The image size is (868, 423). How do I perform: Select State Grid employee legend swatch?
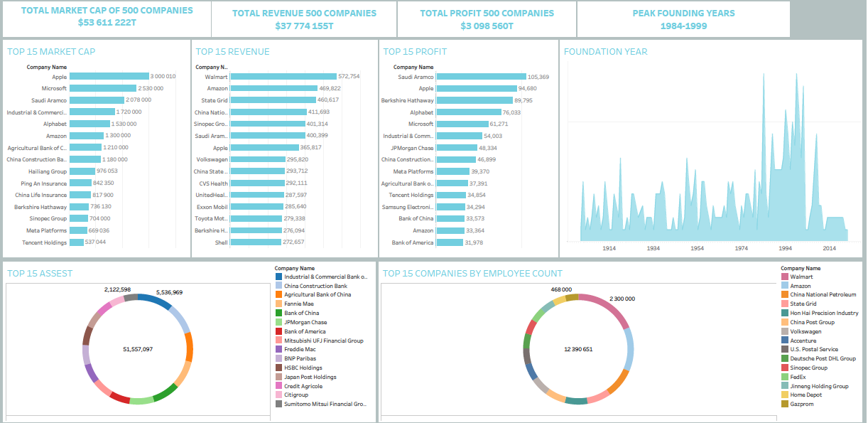pos(784,304)
